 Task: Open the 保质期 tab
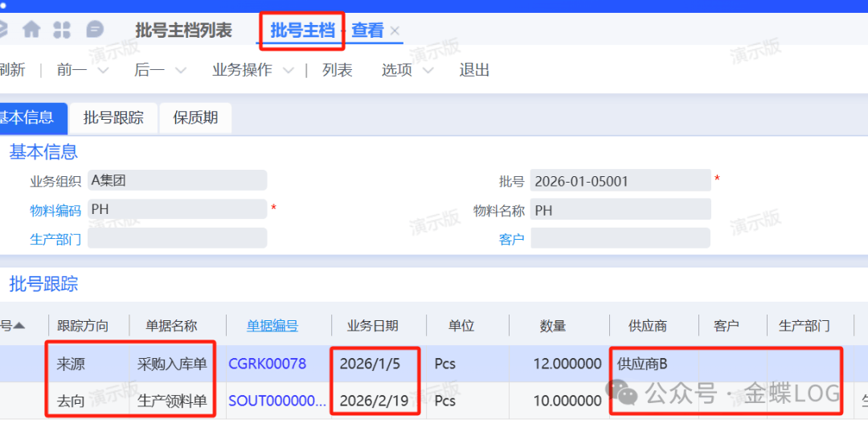pos(195,117)
